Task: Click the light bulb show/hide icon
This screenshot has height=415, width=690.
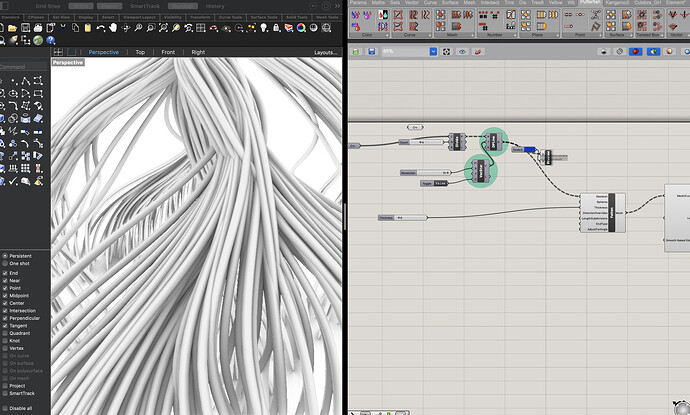Action: (x=266, y=29)
